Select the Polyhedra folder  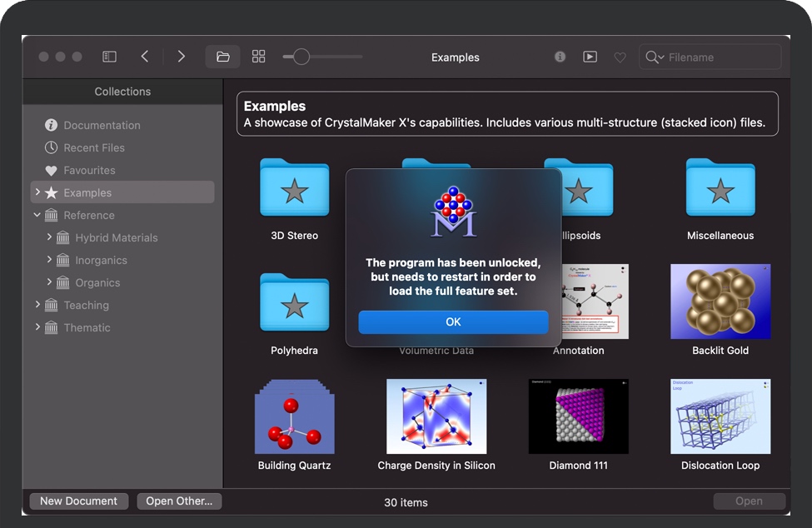(294, 302)
